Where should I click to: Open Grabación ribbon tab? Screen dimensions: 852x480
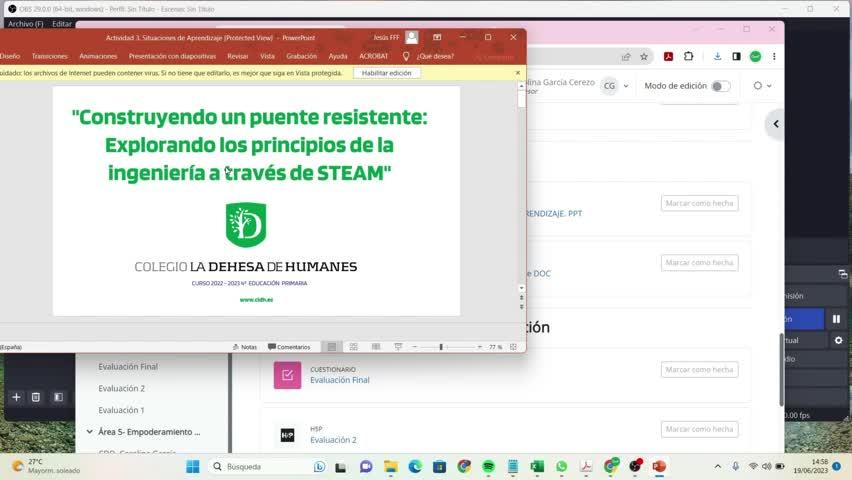pyautogui.click(x=302, y=56)
